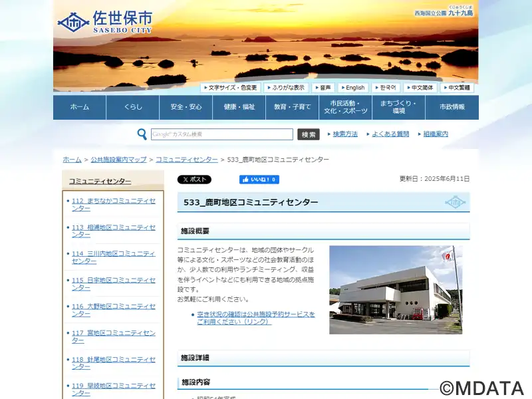Click the 533_鹿町地区コミュニティセンター page heading
Viewport: 532px width, 399px height.
(x=251, y=203)
